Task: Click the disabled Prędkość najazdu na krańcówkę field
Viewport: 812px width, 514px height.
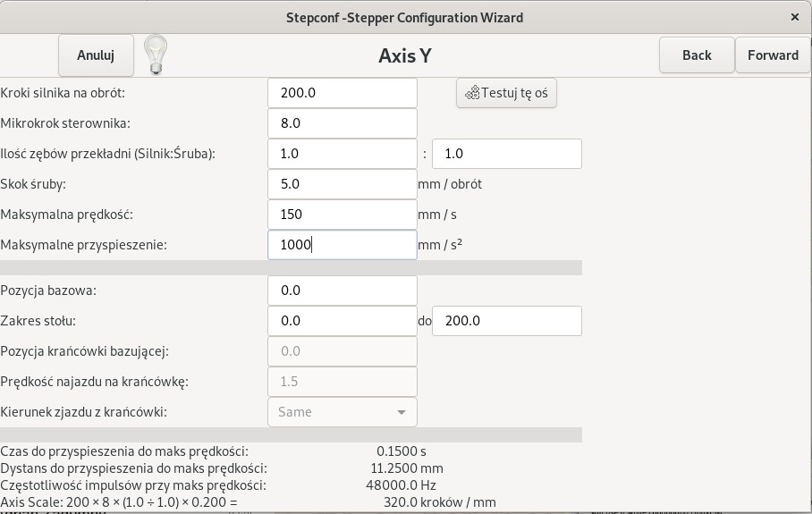Action: click(343, 382)
